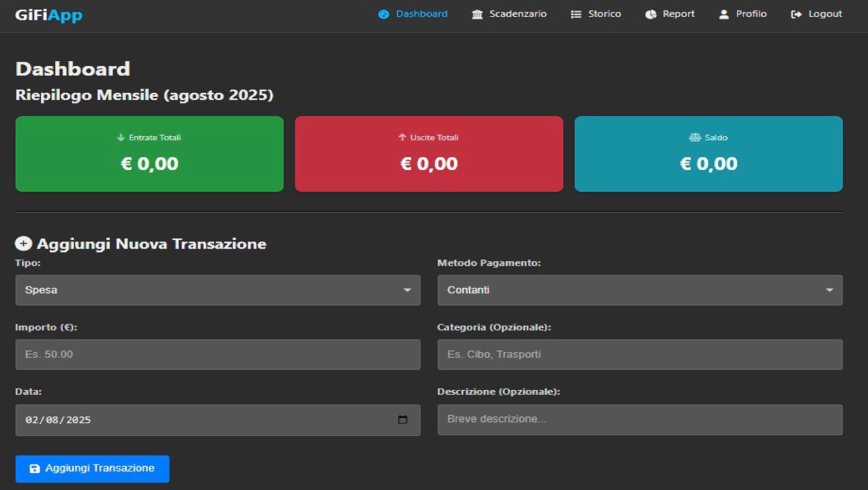Open the Tipo dropdown showing Spesa
This screenshot has height=490, width=868.
coord(217,290)
